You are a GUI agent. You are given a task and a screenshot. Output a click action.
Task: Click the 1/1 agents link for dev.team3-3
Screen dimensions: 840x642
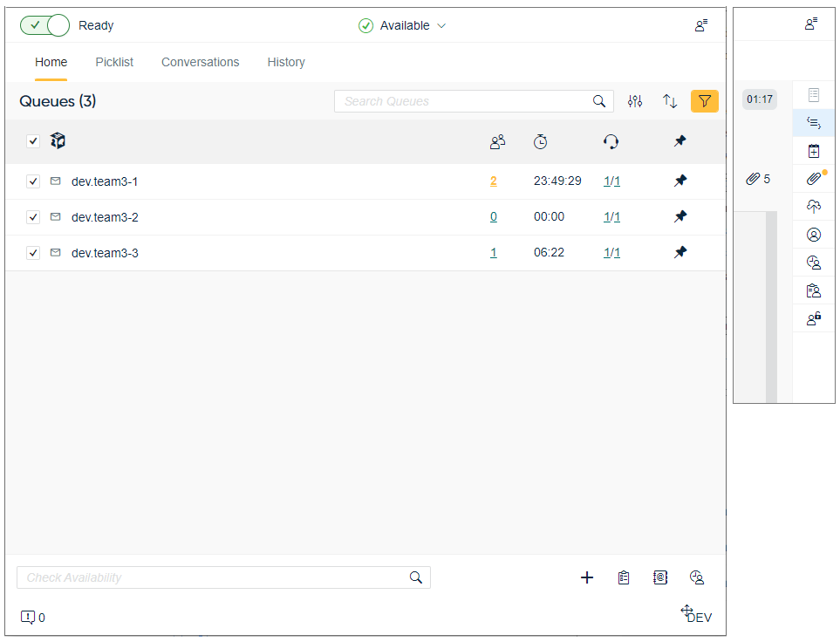pos(611,253)
